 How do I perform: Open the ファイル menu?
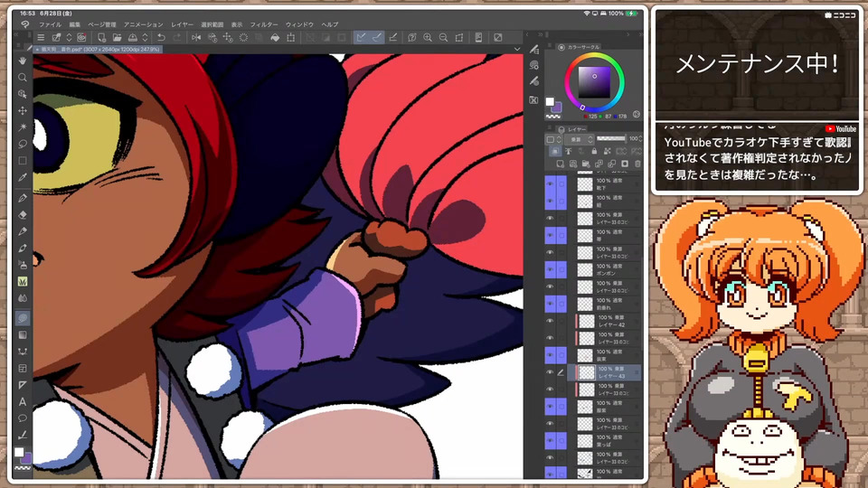tap(50, 24)
